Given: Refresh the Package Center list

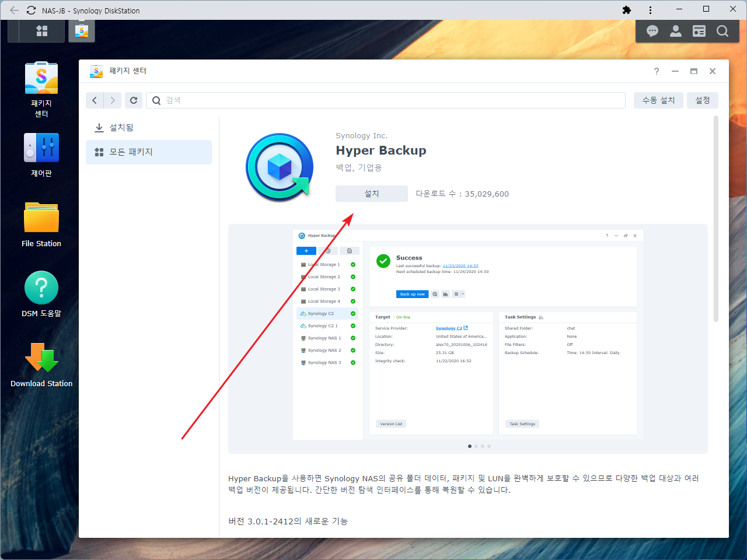Looking at the screenshot, I should [x=134, y=100].
